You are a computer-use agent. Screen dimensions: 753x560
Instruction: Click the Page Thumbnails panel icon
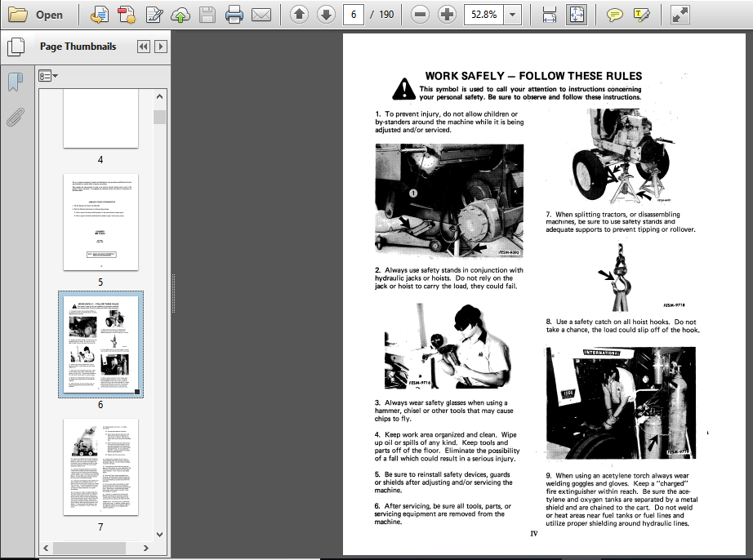pyautogui.click(x=16, y=47)
